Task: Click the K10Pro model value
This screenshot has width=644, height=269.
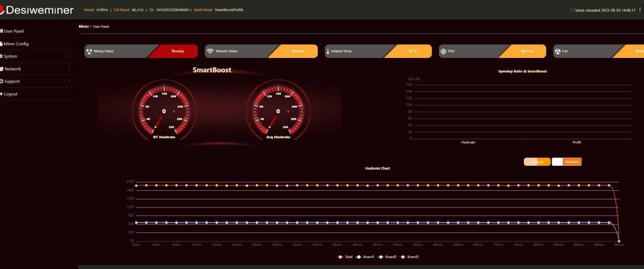Action: coord(103,10)
